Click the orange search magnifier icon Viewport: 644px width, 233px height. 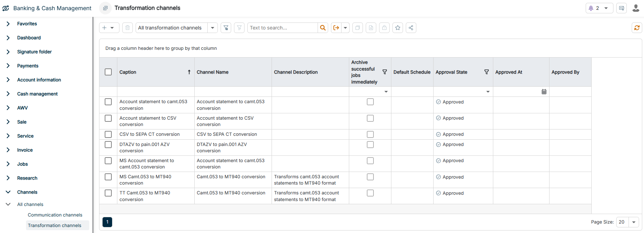pos(323,28)
